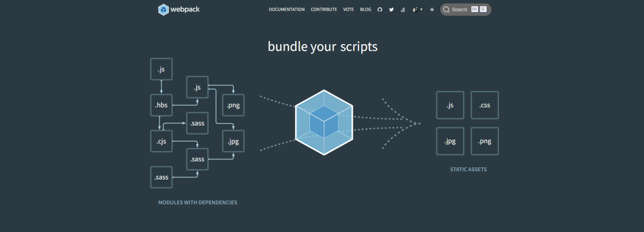Click the language translation icon

pyautogui.click(x=415, y=10)
